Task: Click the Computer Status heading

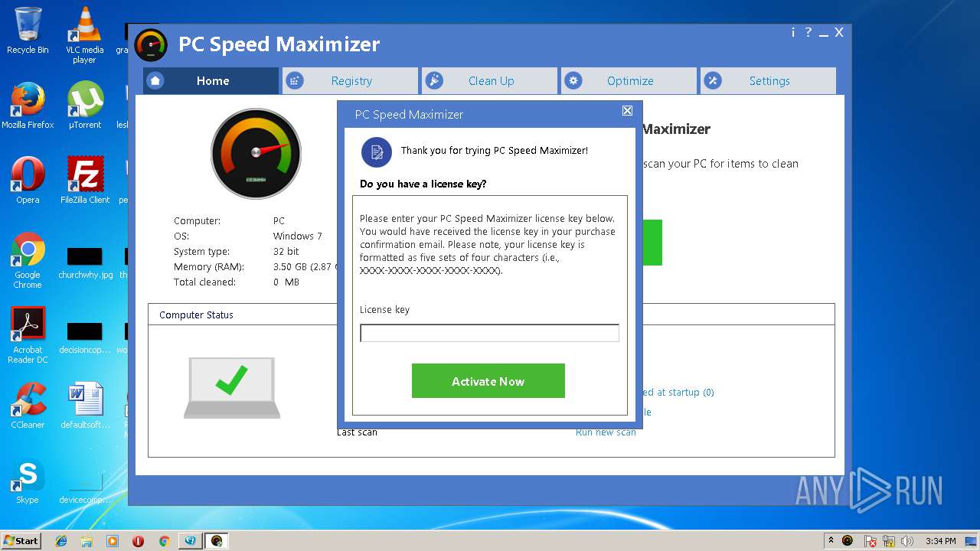Action: point(196,315)
